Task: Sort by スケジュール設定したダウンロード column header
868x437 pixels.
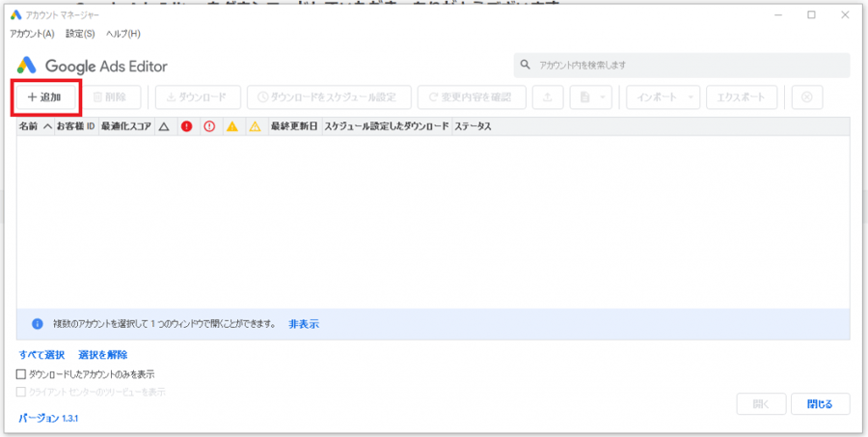Action: click(x=387, y=126)
